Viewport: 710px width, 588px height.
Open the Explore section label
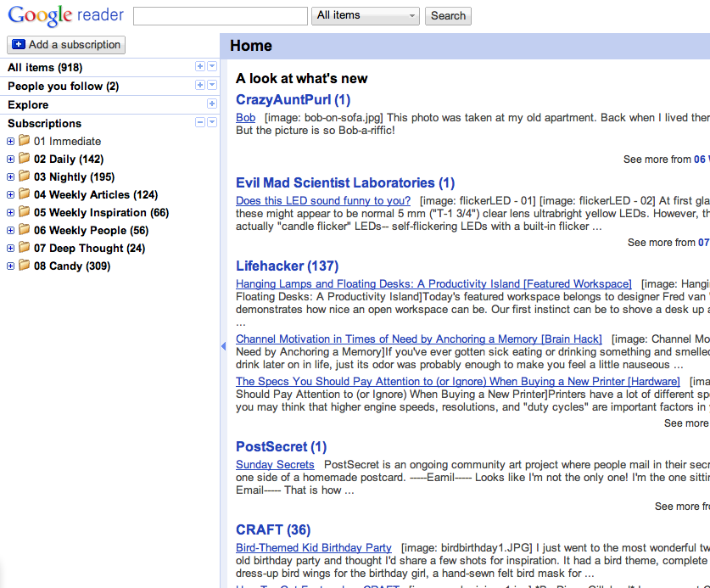tap(28, 104)
